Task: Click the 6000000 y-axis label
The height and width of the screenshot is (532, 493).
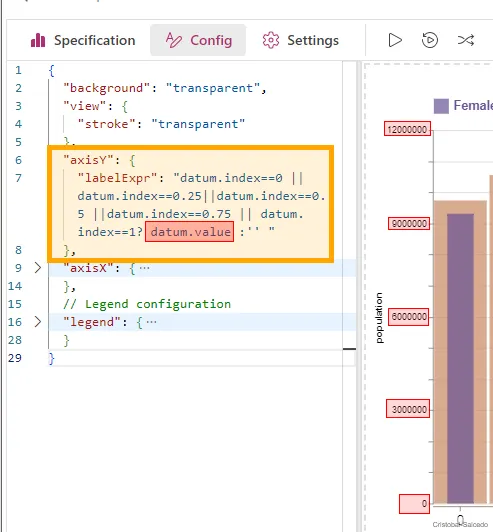Action: tap(409, 317)
